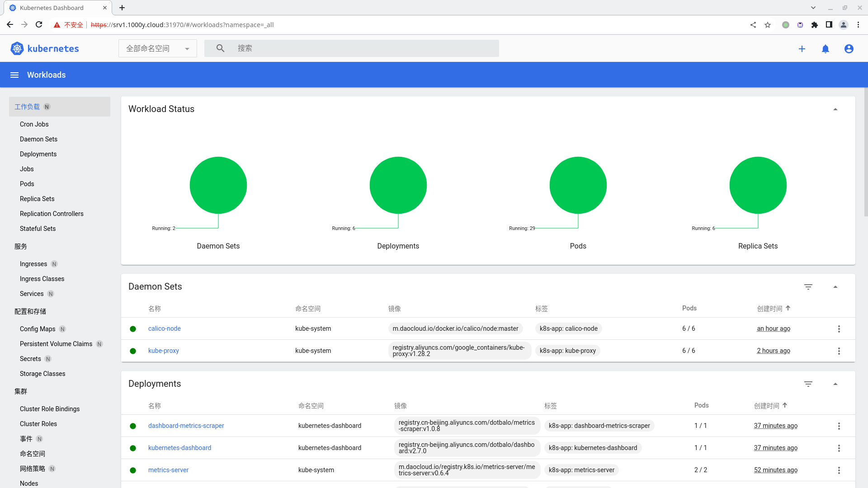Viewport: 868px width, 488px height.
Task: Toggle browser side panel
Action: click(x=829, y=25)
